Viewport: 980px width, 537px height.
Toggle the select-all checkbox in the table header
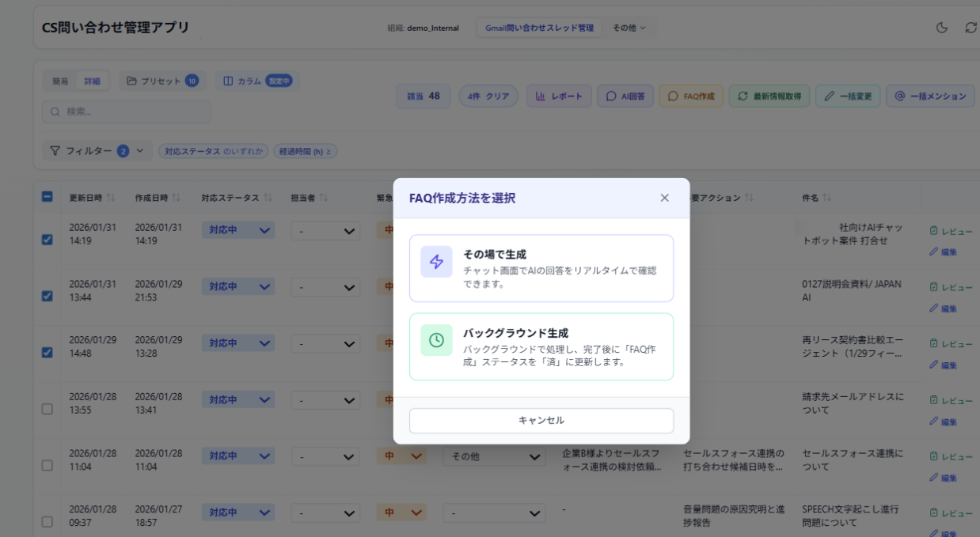pyautogui.click(x=47, y=197)
